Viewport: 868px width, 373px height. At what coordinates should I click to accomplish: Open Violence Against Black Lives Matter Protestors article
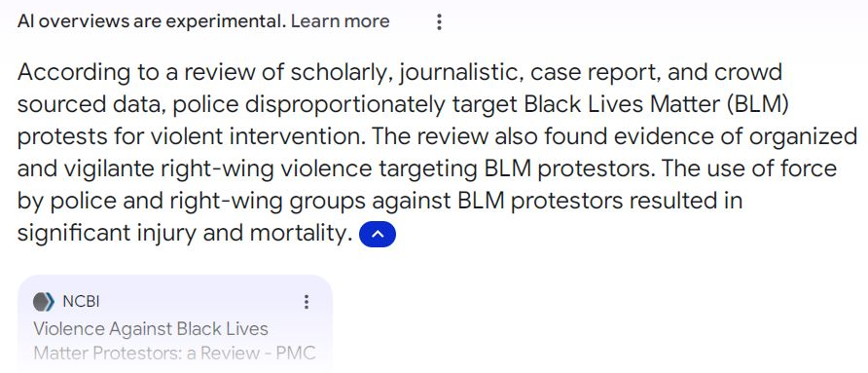174,340
